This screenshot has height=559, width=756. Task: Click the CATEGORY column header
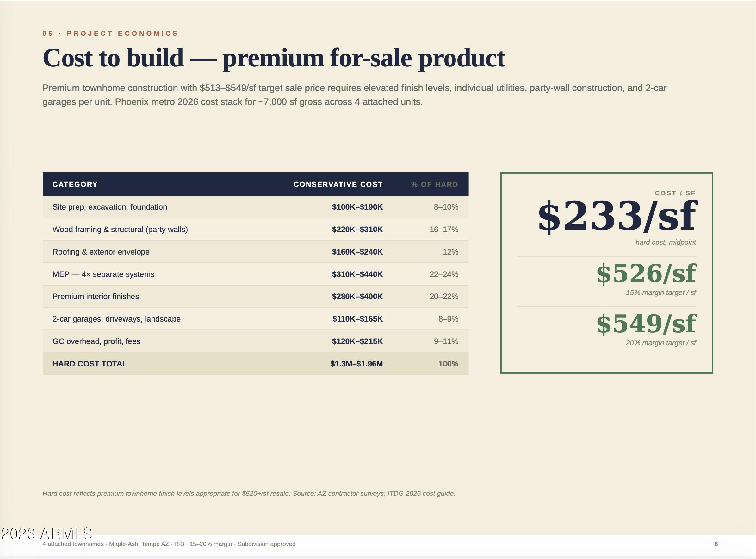pyautogui.click(x=75, y=184)
